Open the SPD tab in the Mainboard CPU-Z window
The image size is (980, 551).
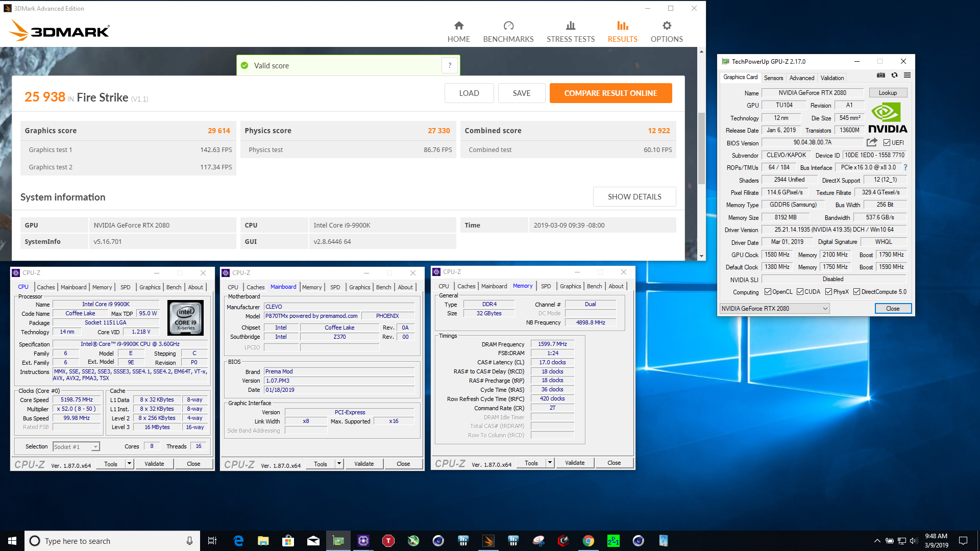tap(335, 287)
